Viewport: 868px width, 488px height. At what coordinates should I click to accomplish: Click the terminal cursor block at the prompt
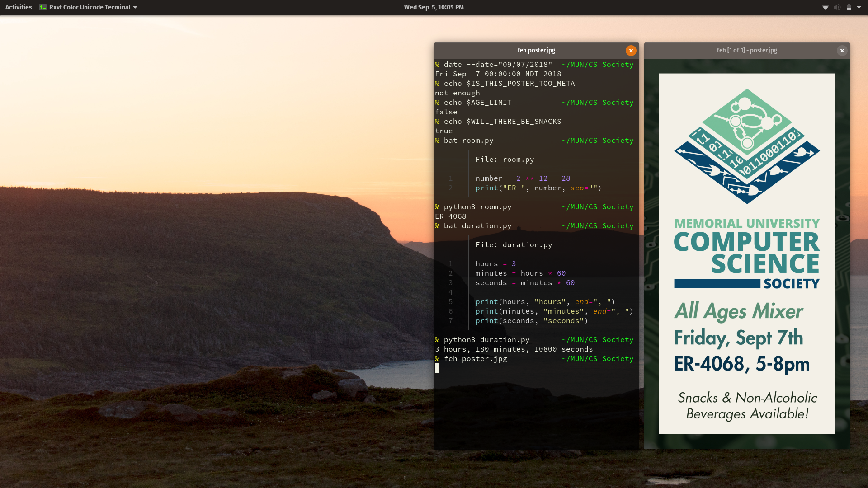click(x=437, y=368)
